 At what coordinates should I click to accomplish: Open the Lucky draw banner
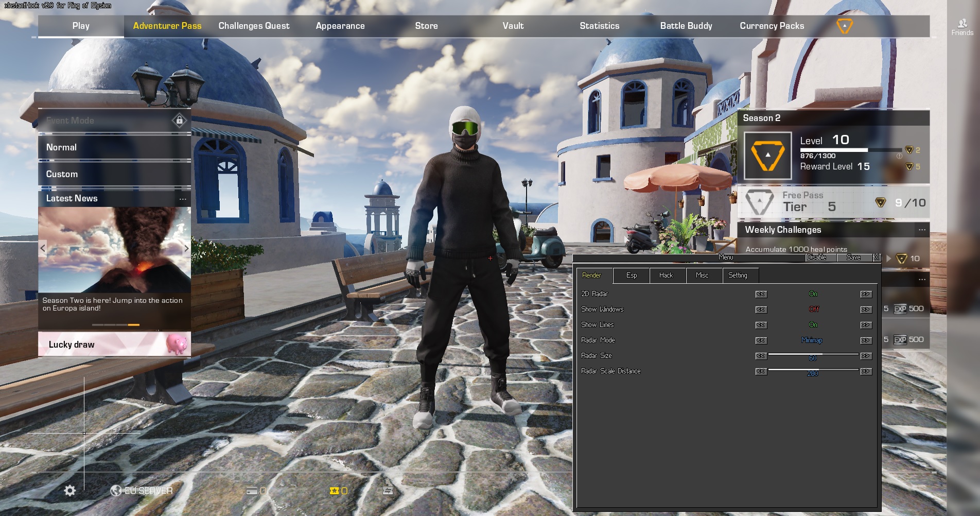click(114, 344)
